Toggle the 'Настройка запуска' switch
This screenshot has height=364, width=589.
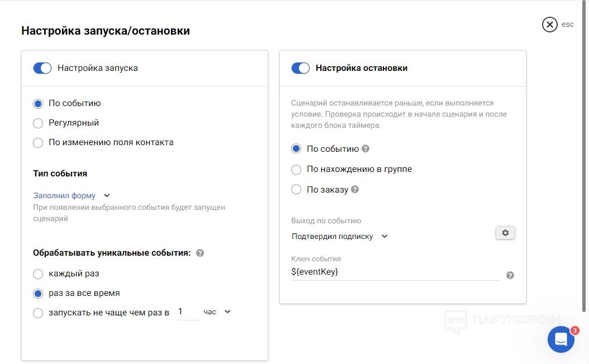click(x=42, y=68)
